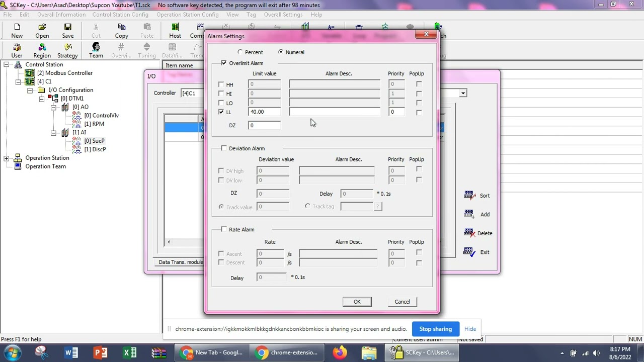Open the Region toolbar icon
The image size is (644, 362).
(x=42, y=51)
